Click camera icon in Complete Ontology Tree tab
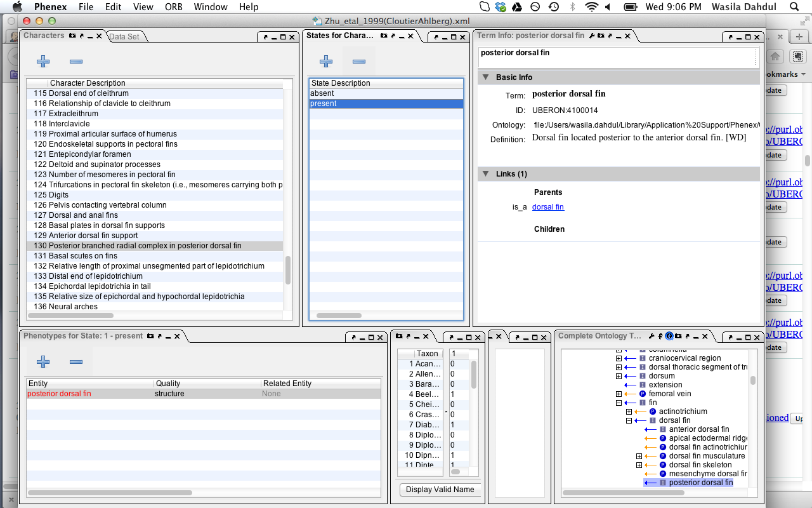Viewport: 812px width, 508px height. coord(678,336)
